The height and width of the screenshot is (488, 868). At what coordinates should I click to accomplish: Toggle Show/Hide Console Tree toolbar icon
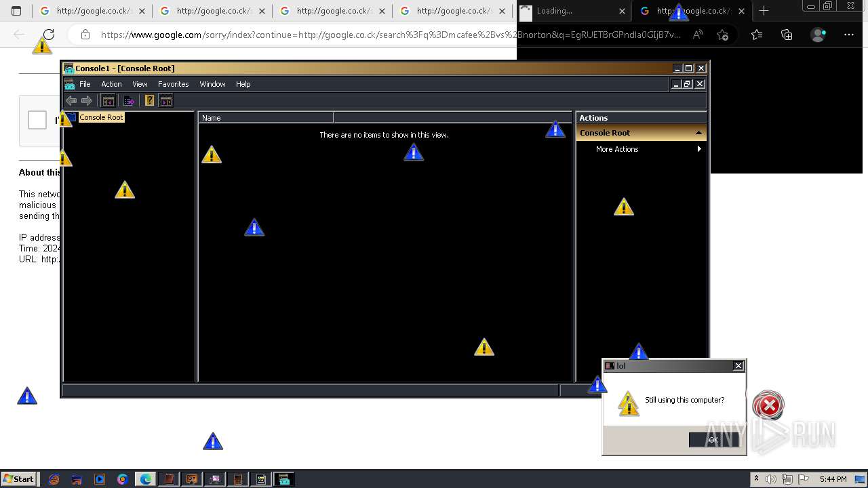[108, 101]
